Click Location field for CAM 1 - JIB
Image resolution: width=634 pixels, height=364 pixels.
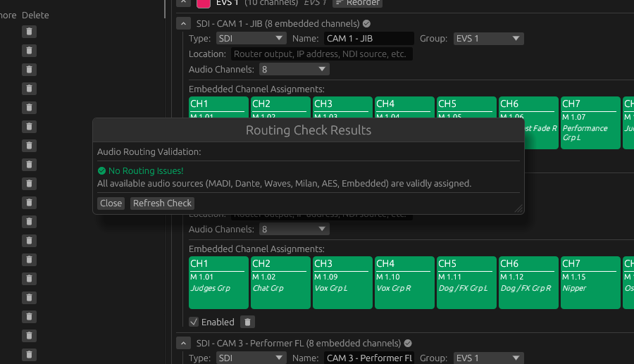(x=322, y=54)
